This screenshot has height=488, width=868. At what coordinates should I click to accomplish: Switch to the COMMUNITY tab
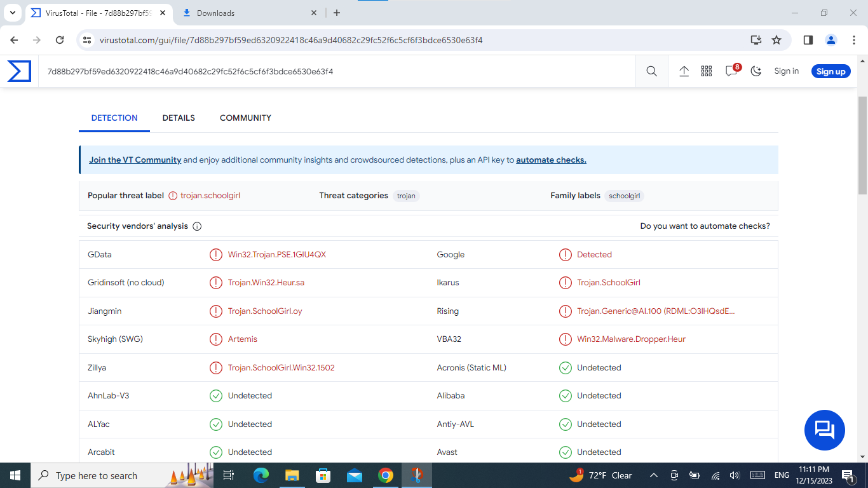click(x=245, y=118)
